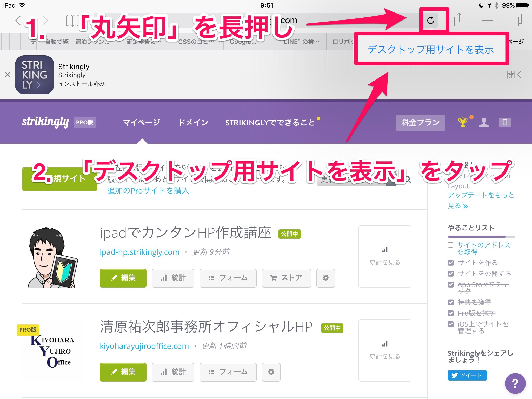532x399 pixels.
Task: Go to the ドメイン nav tab
Action: 193,122
